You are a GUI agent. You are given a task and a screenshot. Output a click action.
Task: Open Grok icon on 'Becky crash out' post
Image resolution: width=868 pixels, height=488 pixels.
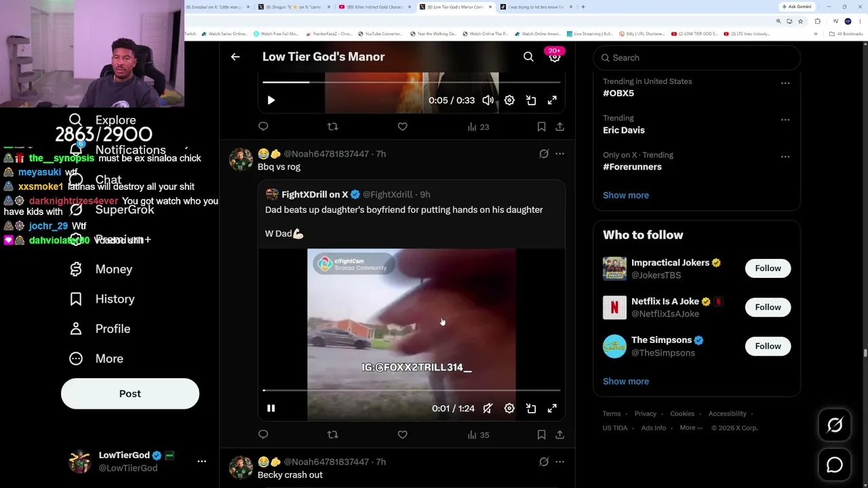pos(544,462)
